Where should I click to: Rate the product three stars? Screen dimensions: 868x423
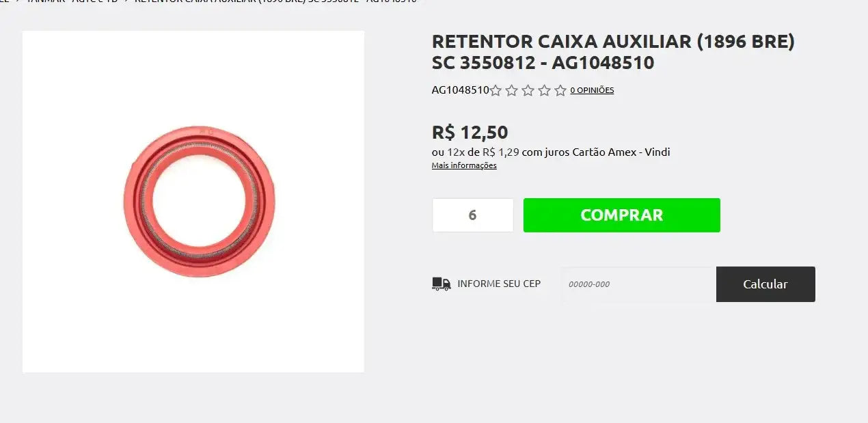pos(528,90)
